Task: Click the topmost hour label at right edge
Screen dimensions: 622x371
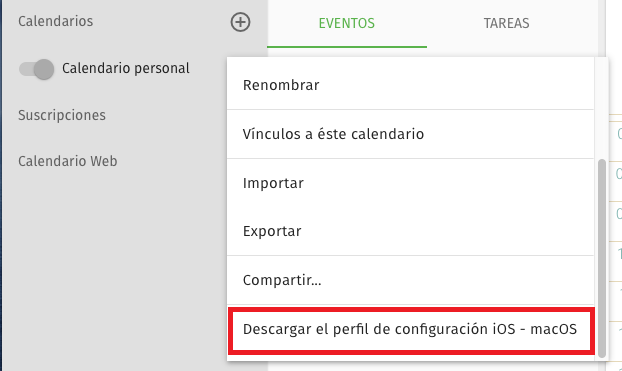Action: click(619, 134)
